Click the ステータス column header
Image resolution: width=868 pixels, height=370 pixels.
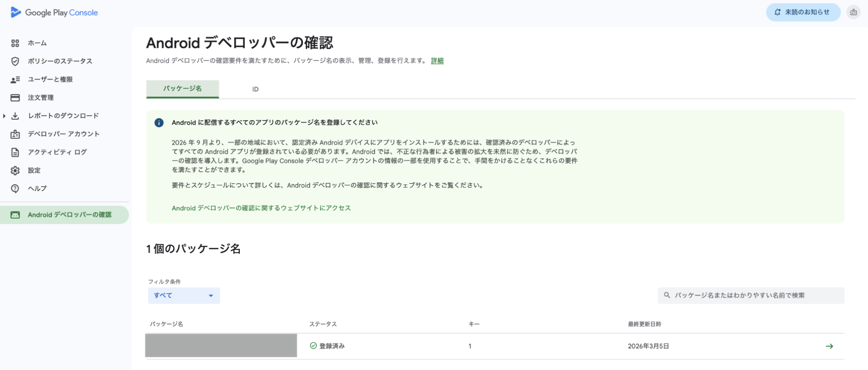point(323,324)
